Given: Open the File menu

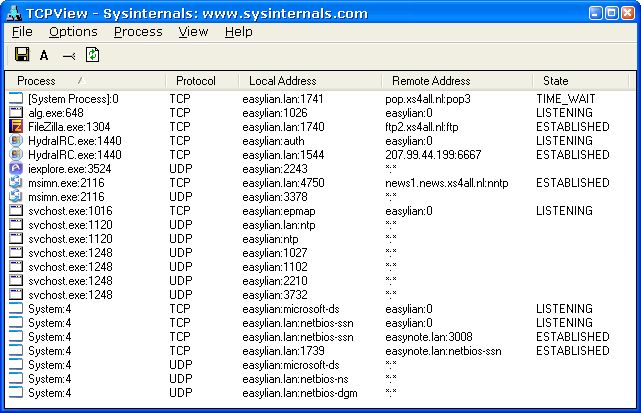Looking at the screenshot, I should [x=22, y=31].
